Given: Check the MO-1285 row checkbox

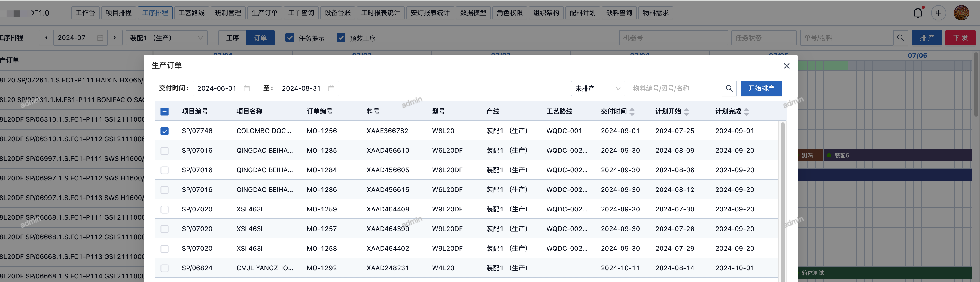Looking at the screenshot, I should click(x=164, y=151).
